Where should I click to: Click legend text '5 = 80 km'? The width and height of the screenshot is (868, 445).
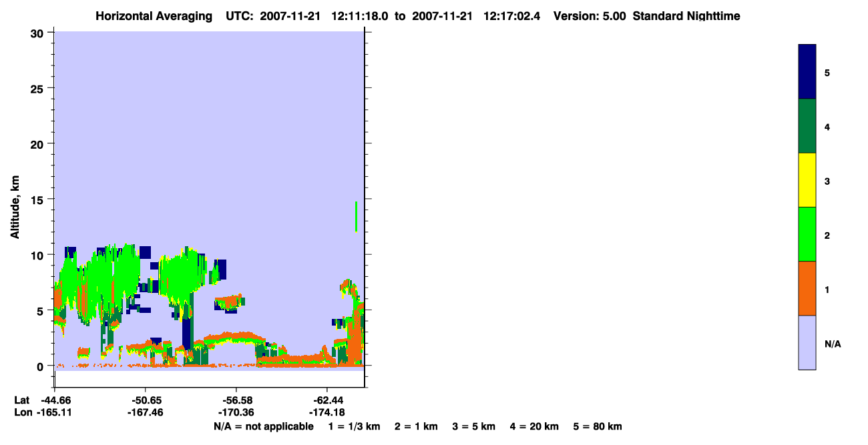pyautogui.click(x=598, y=426)
